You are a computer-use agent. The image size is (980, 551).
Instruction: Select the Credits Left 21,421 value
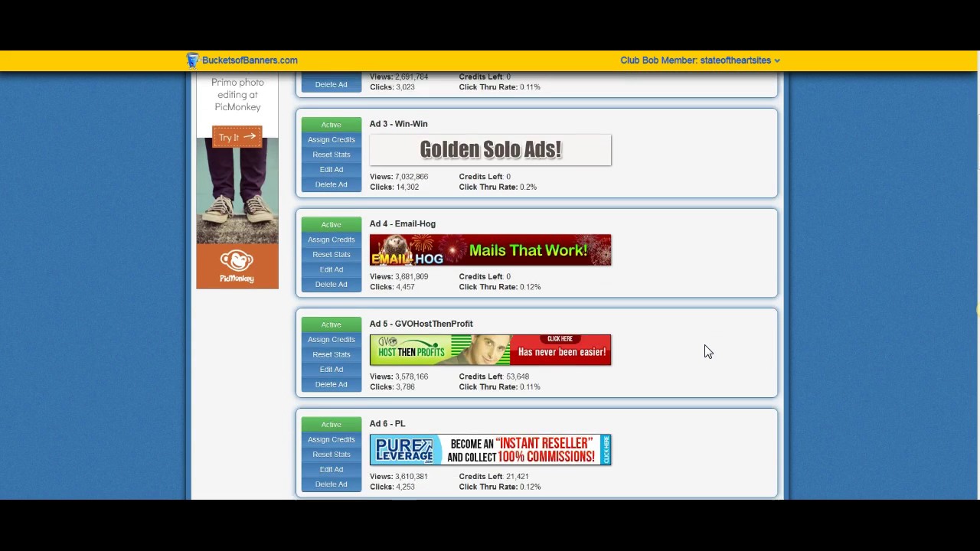(x=518, y=476)
